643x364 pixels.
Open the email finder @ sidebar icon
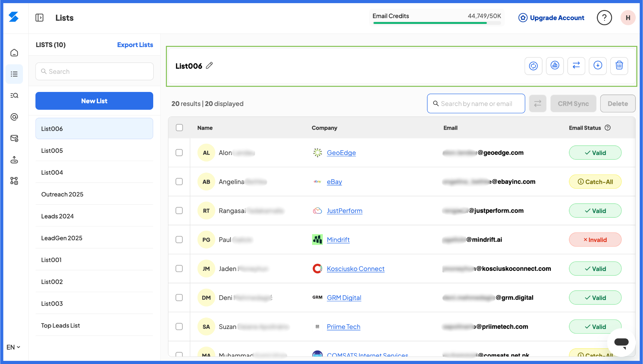(14, 117)
